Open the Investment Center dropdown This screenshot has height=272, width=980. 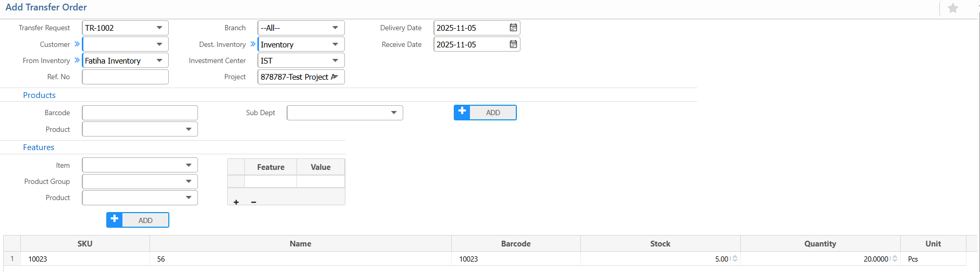[x=335, y=60]
